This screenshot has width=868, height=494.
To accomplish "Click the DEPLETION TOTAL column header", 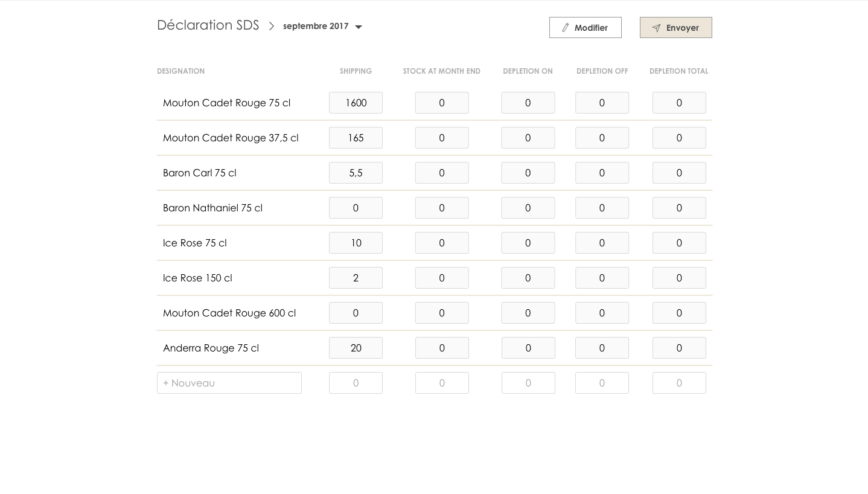I will click(x=679, y=71).
